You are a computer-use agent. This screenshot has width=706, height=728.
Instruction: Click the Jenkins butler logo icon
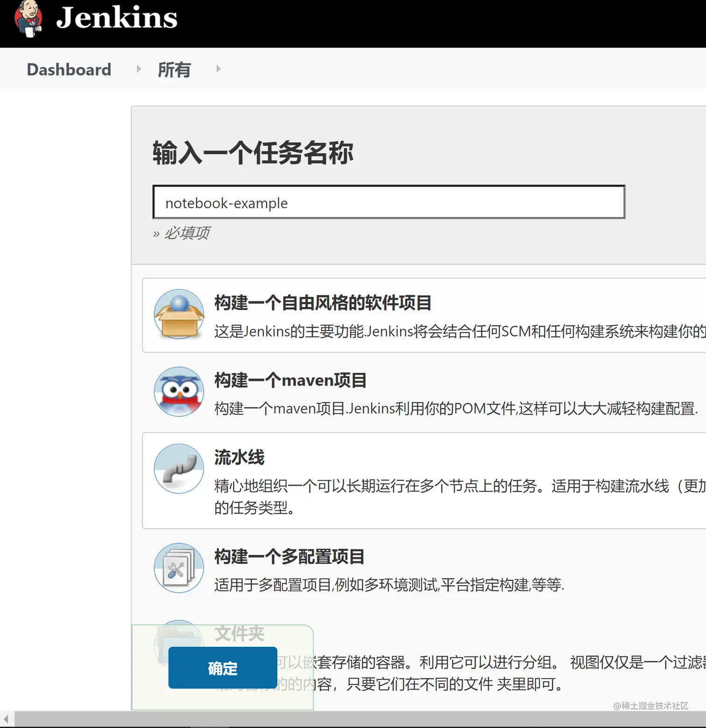click(28, 19)
